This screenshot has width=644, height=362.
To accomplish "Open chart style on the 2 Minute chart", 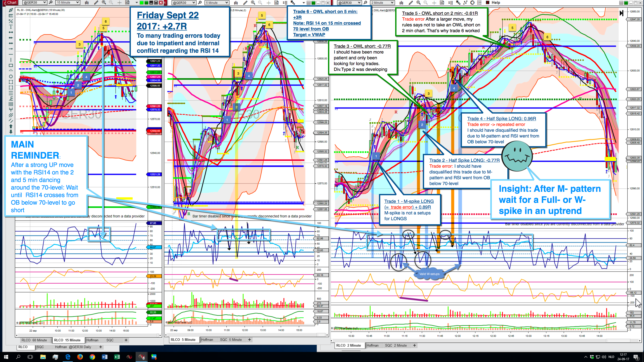I will tap(401, 3).
